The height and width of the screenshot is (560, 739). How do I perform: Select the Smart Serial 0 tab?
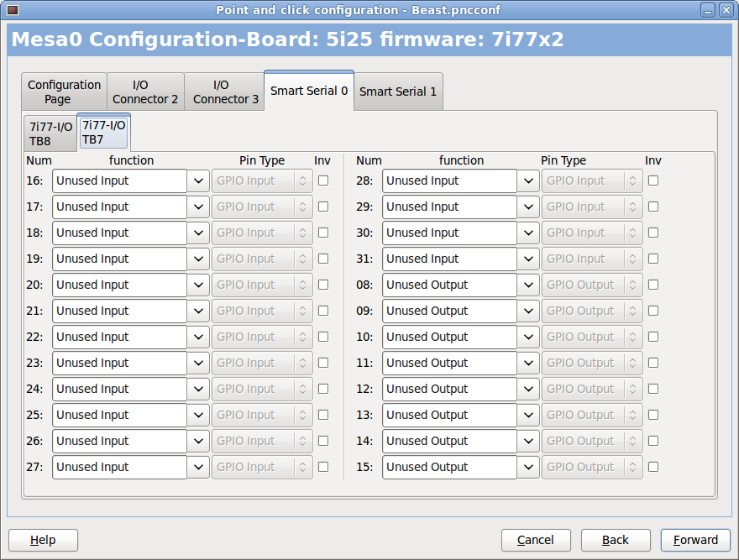[309, 91]
